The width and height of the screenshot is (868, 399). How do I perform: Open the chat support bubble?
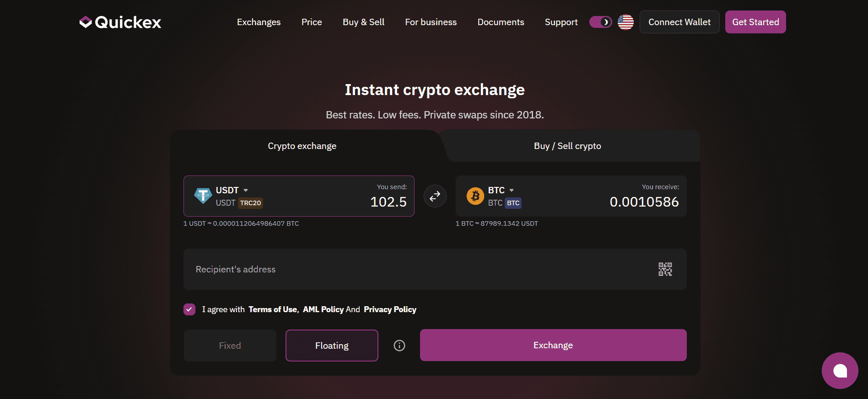click(840, 371)
